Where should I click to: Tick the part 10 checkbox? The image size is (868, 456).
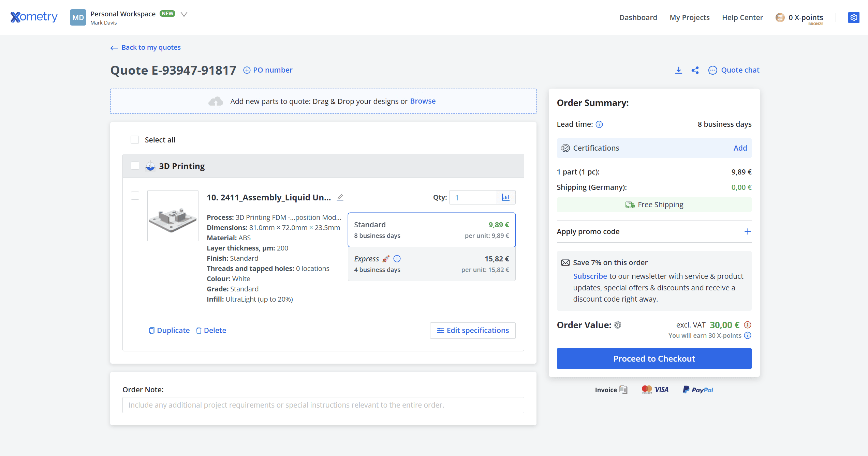[x=135, y=196]
